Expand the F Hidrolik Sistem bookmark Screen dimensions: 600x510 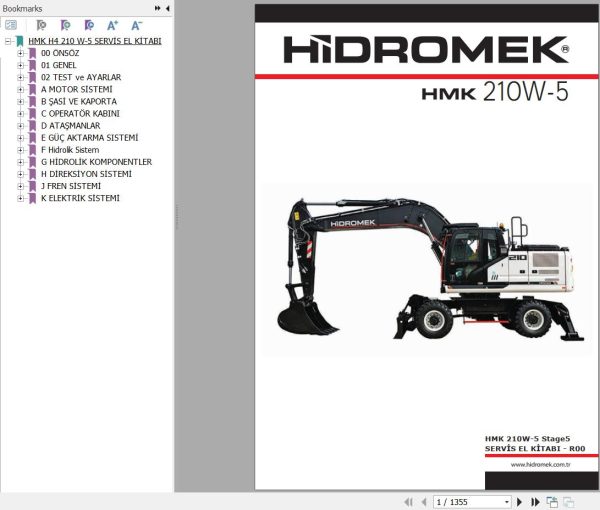click(21, 150)
